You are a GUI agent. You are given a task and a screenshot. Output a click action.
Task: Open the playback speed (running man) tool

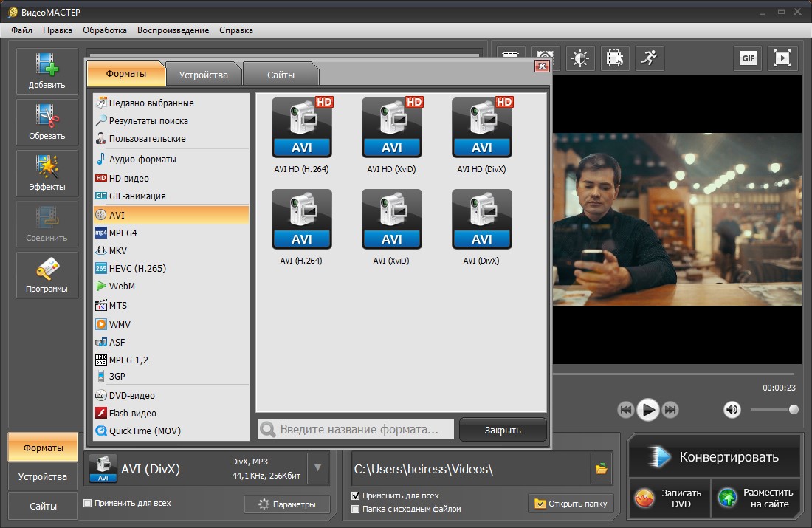click(650, 58)
